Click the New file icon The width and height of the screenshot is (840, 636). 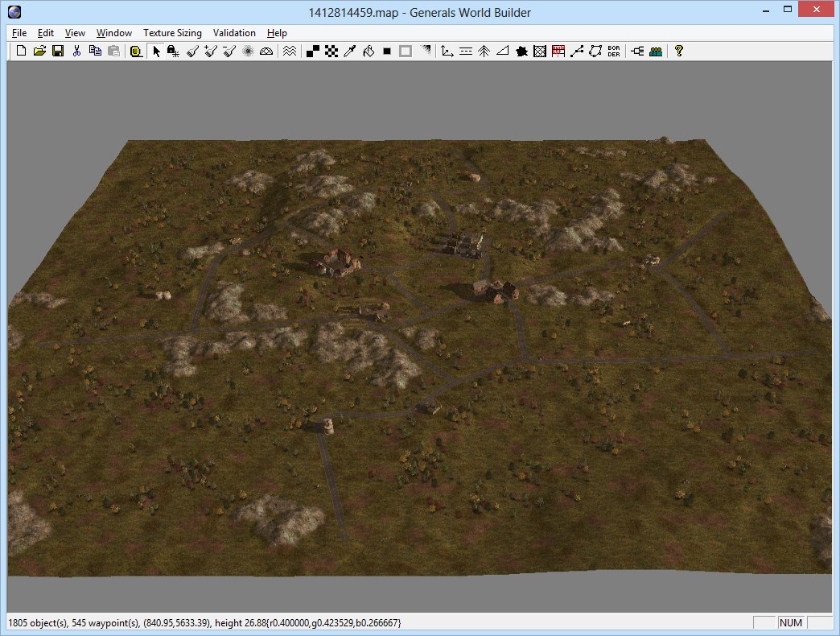pyautogui.click(x=21, y=51)
